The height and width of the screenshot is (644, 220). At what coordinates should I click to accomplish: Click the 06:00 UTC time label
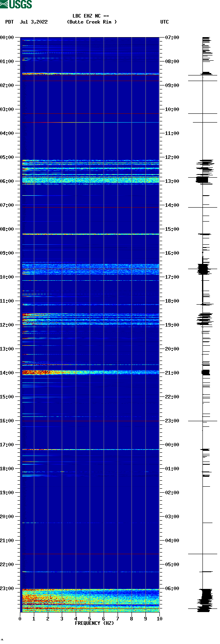pyautogui.click(x=172, y=589)
